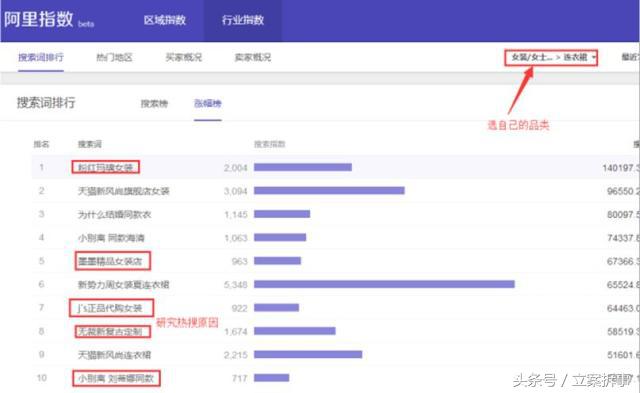Click search index value 5,348
640x393 pixels.
pos(236,284)
